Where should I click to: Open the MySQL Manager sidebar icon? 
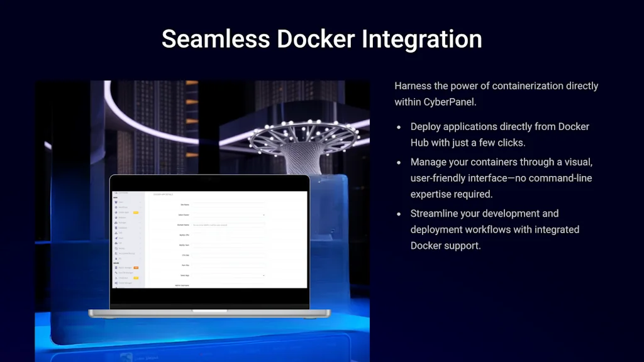(116, 268)
